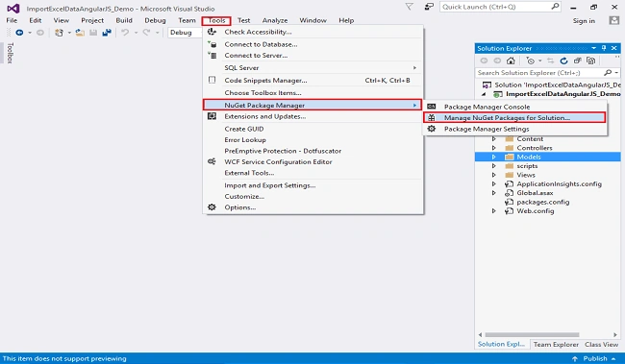The width and height of the screenshot is (625, 364).
Task: Expand the Views folder
Action: point(494,175)
